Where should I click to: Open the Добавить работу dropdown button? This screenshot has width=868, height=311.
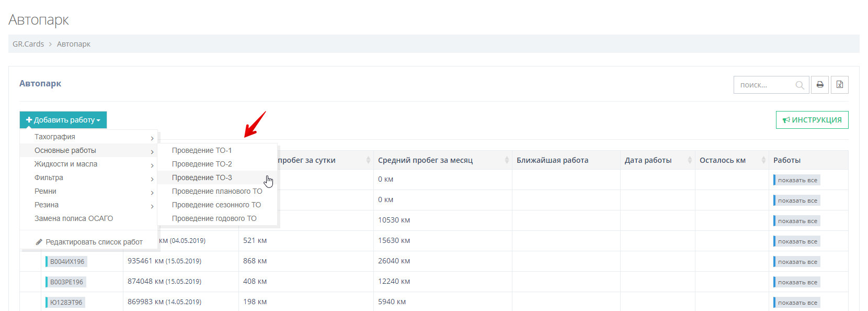(63, 120)
